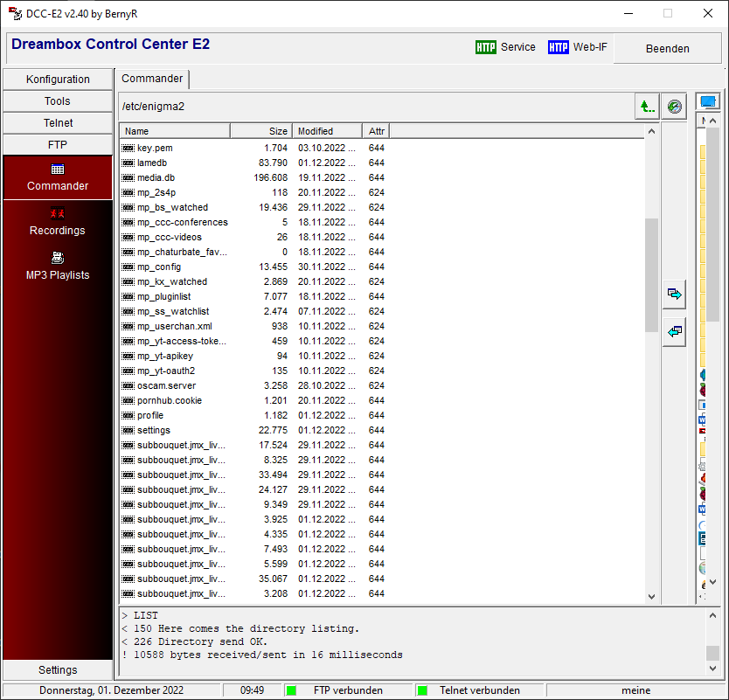Select the mp_ss_watchlist file row
The width and height of the screenshot is (729, 700).
(x=253, y=311)
